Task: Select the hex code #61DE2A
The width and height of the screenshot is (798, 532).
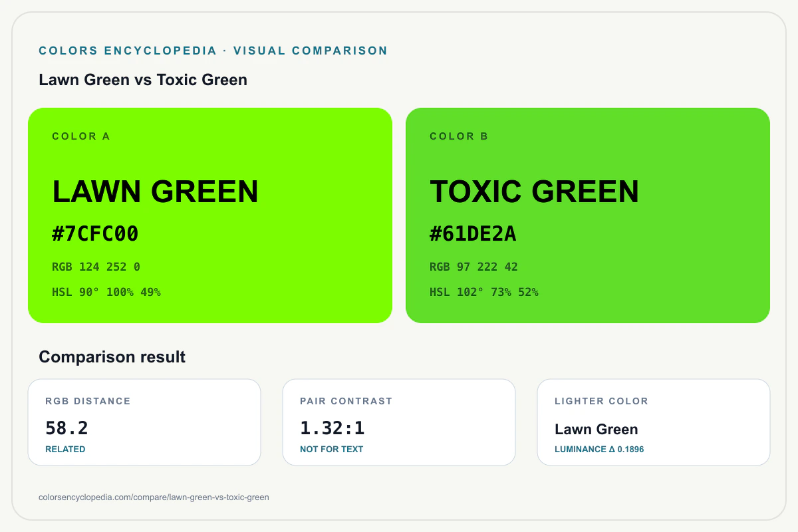Action: click(x=473, y=234)
